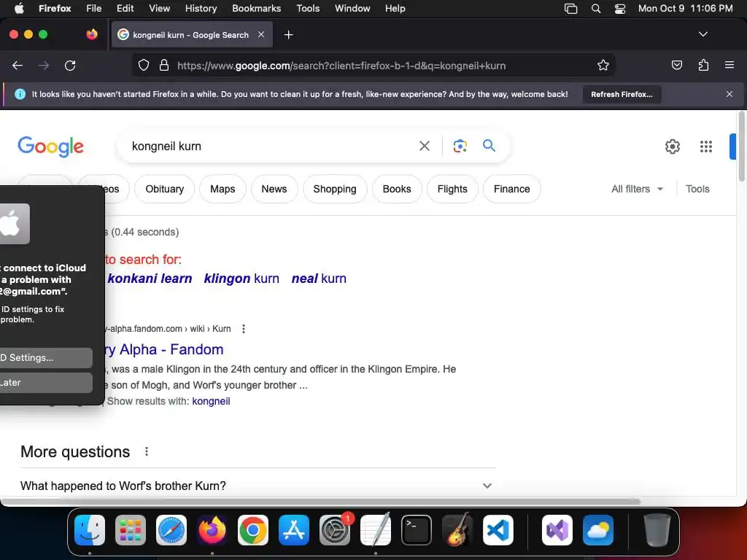Open Finder from the dock

90,530
